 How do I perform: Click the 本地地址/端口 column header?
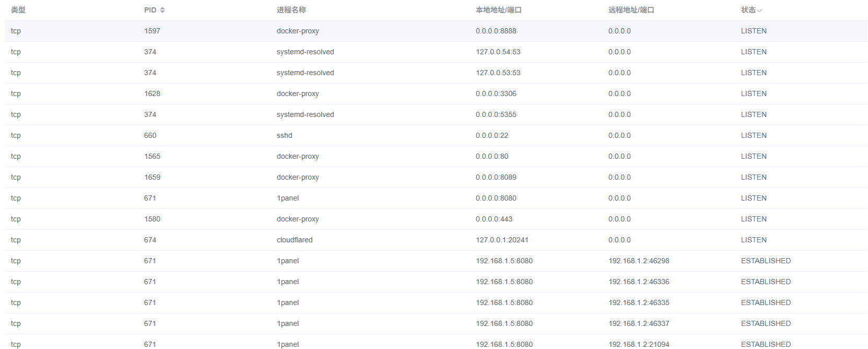click(499, 10)
